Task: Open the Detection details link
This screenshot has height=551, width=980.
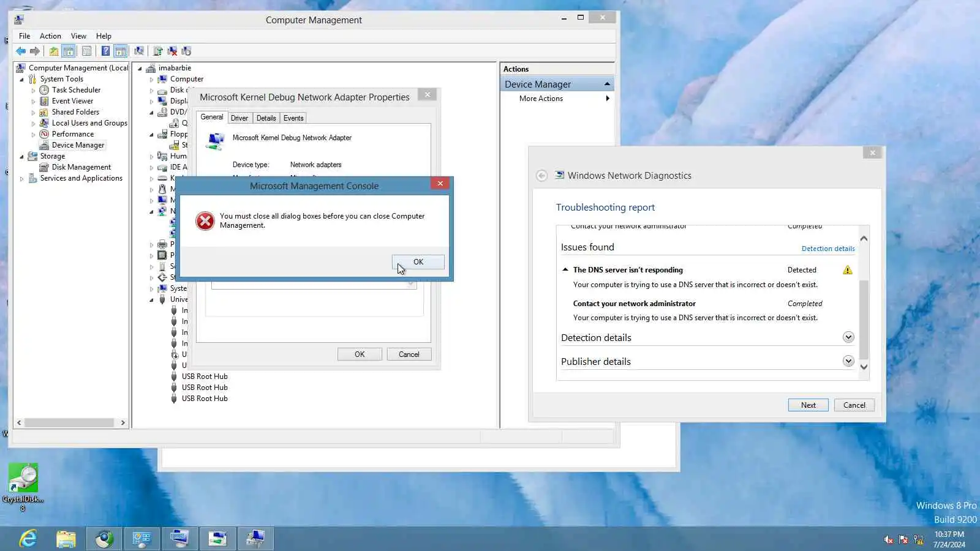Action: click(828, 249)
